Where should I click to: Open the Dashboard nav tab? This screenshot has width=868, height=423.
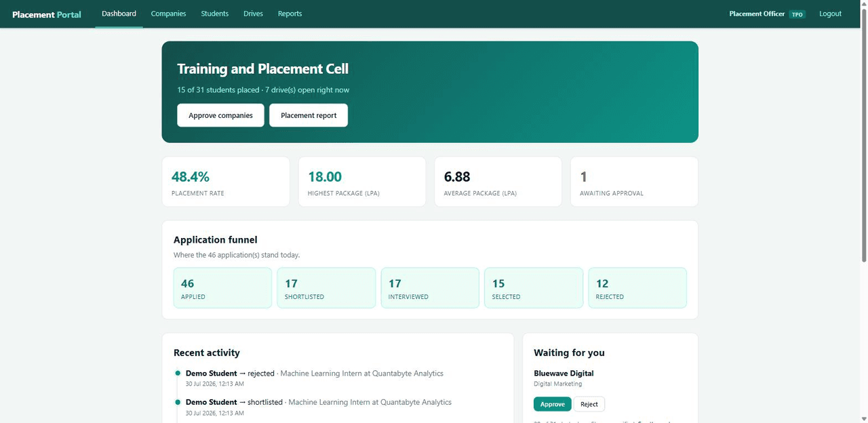click(119, 14)
